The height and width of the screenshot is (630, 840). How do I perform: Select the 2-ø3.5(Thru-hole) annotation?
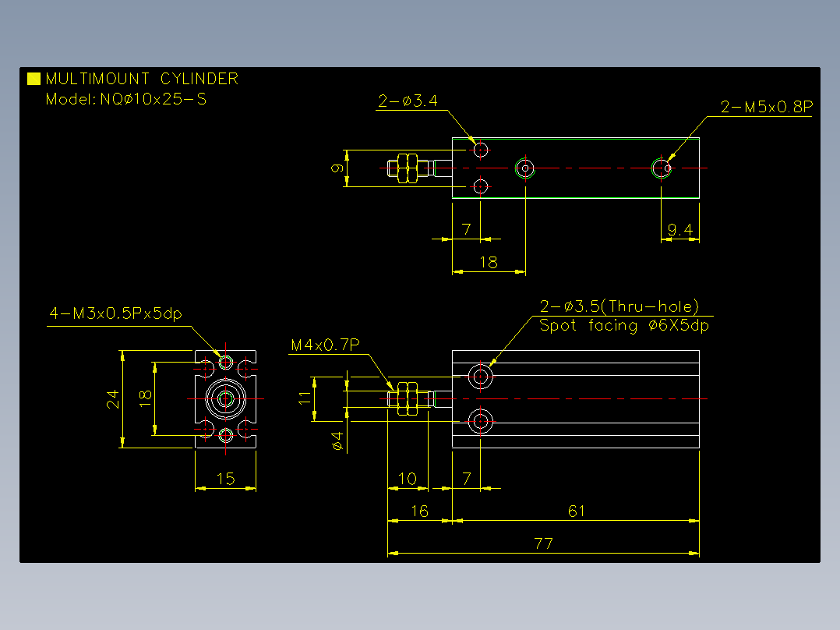(x=619, y=306)
